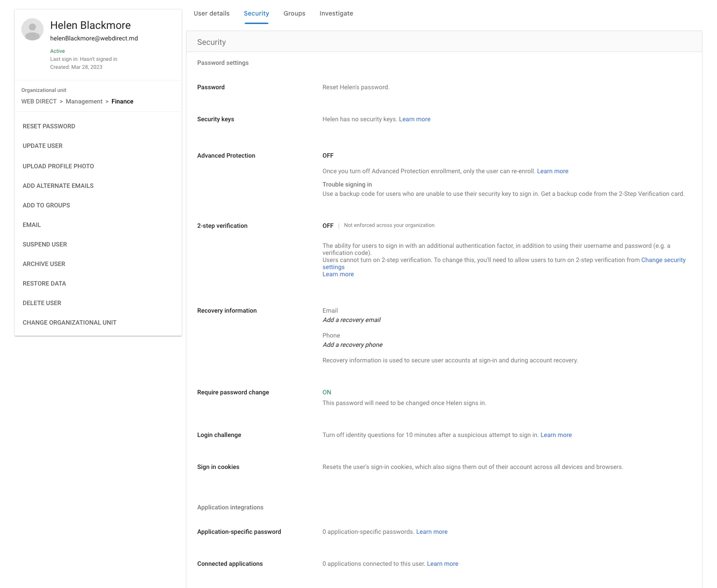The width and height of the screenshot is (717, 588).
Task: Toggle the Advanced Protection OFF status
Action: coord(328,155)
